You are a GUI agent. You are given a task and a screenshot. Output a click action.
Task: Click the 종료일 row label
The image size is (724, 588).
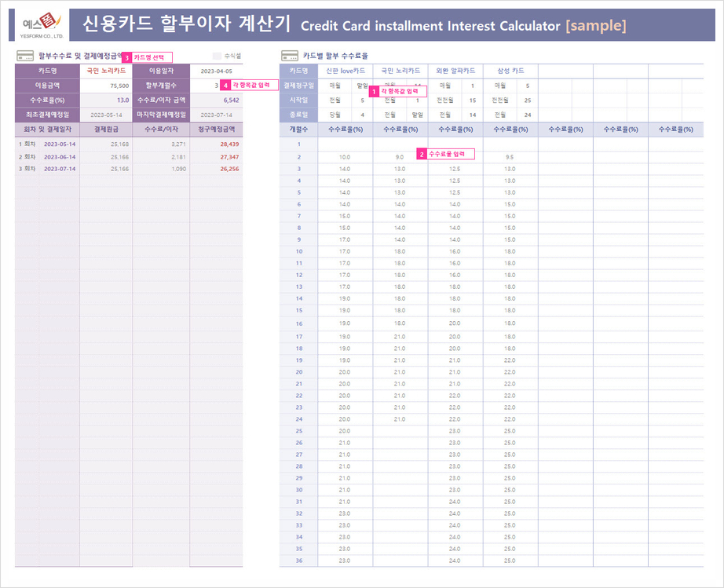pos(298,115)
